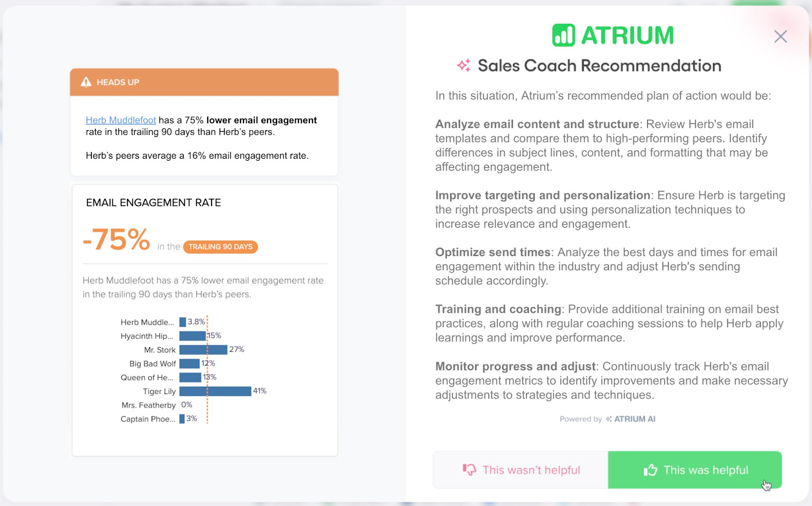Click the EMAIL ENGAGEMENT RATE heading

tap(153, 203)
